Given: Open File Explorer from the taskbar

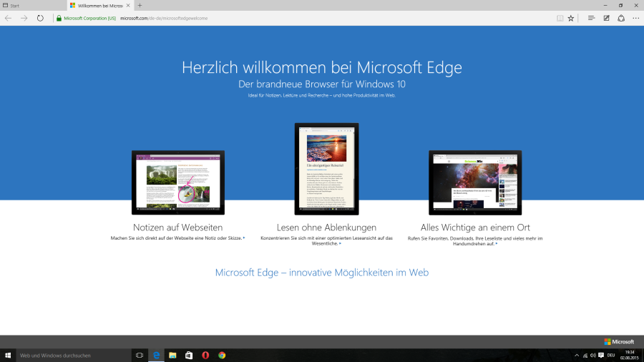Looking at the screenshot, I should [x=172, y=356].
